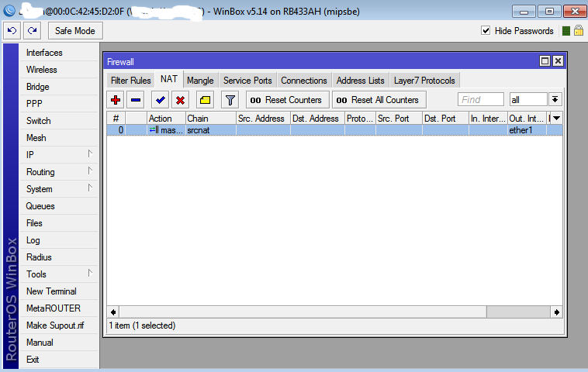Open the Service Ports tab
The width and height of the screenshot is (588, 372).
pos(247,81)
